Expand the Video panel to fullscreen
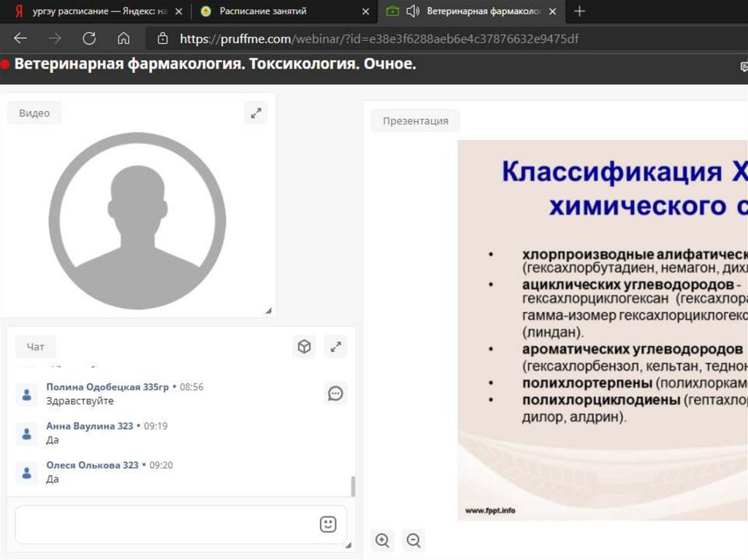This screenshot has width=748, height=560. 256,113
